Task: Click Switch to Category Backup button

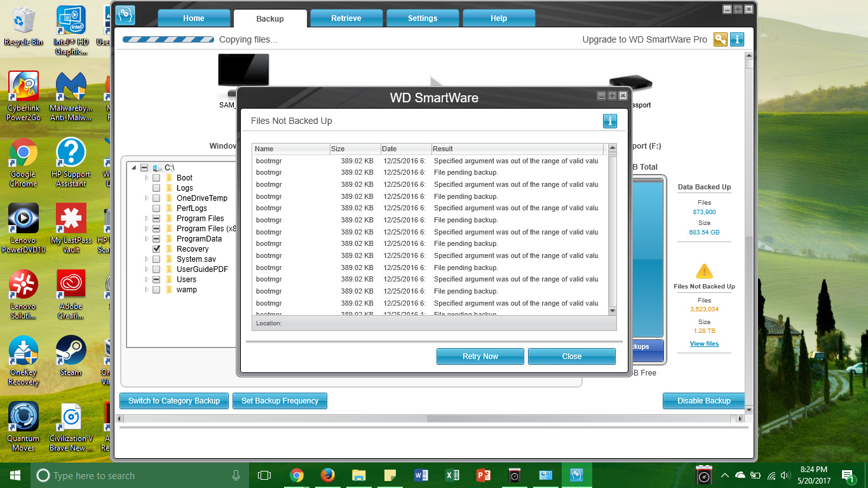Action: [174, 401]
